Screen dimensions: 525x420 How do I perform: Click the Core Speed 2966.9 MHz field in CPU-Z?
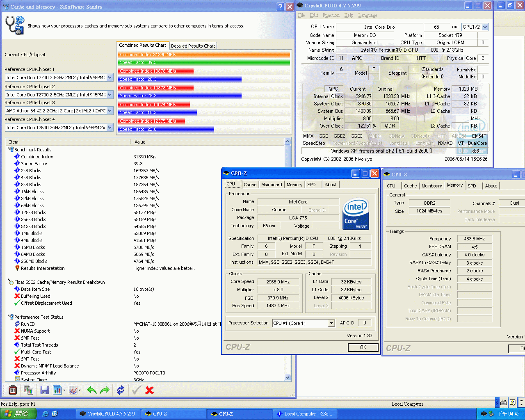[x=278, y=282]
